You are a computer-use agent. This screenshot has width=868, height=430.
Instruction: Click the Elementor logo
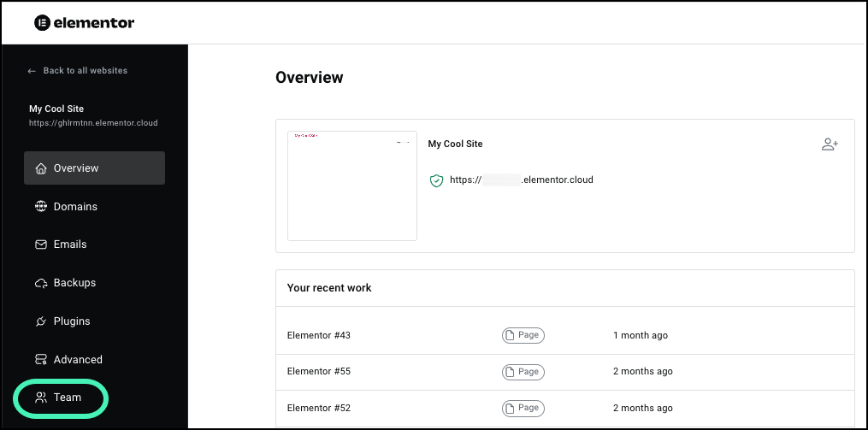coord(84,23)
